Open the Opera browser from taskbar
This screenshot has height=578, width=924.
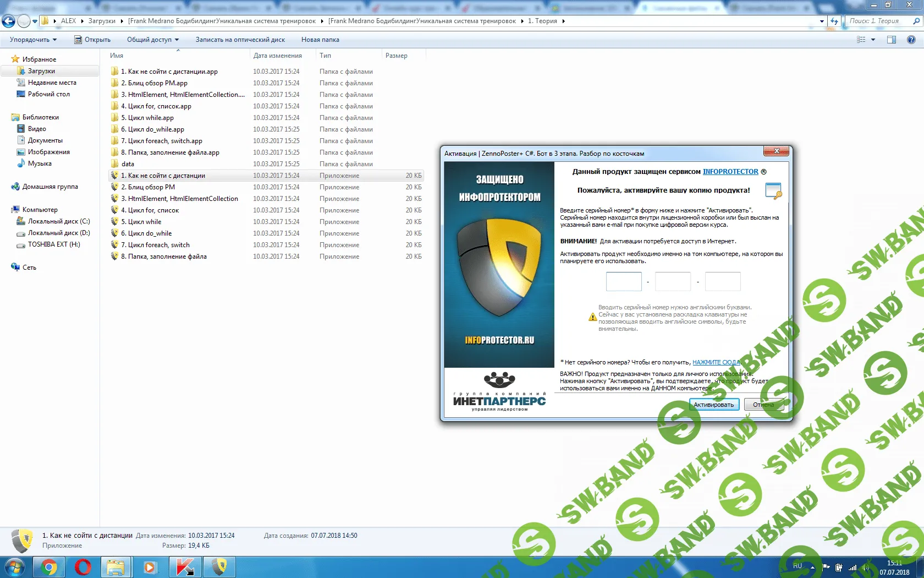[83, 567]
